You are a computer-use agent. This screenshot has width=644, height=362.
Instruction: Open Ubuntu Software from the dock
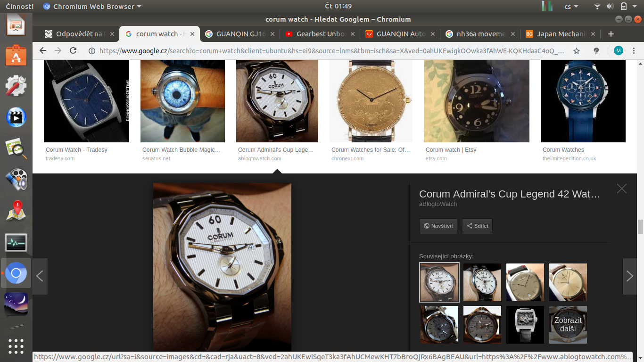tap(16, 56)
